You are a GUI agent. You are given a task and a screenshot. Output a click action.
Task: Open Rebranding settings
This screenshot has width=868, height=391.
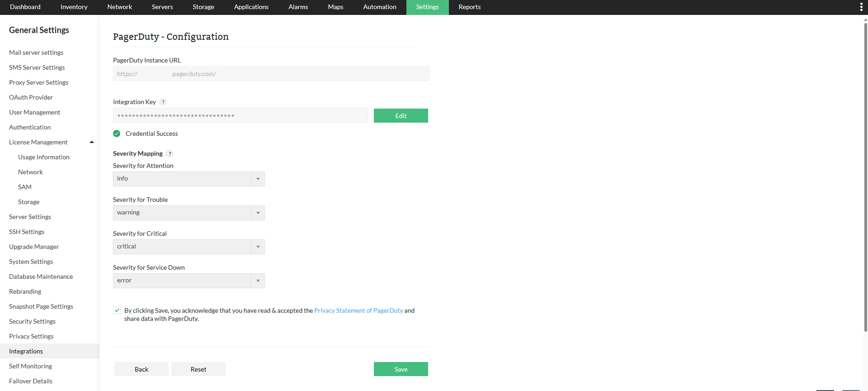25,291
